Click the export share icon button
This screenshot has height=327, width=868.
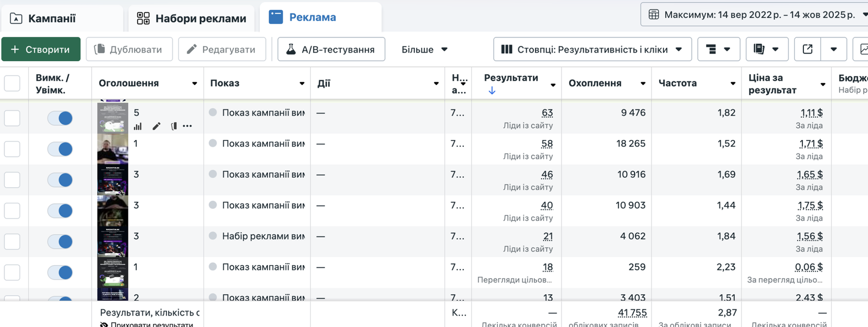point(807,49)
